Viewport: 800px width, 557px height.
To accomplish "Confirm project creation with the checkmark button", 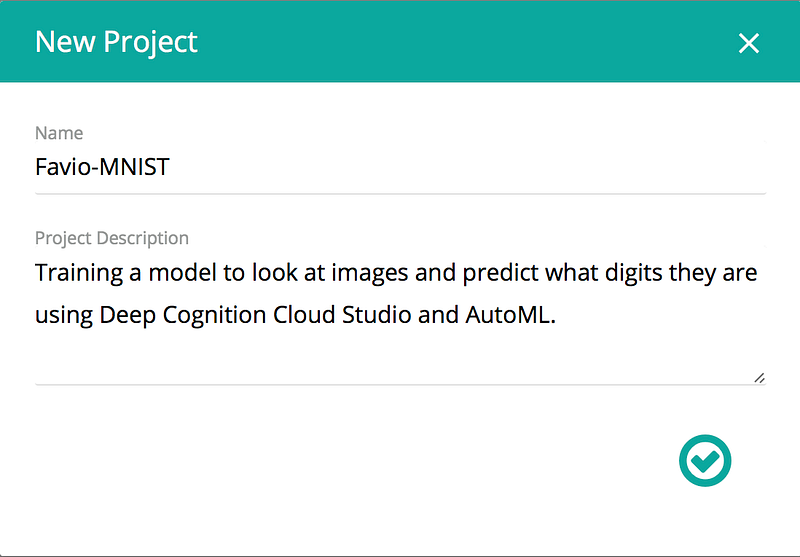I will [x=705, y=460].
